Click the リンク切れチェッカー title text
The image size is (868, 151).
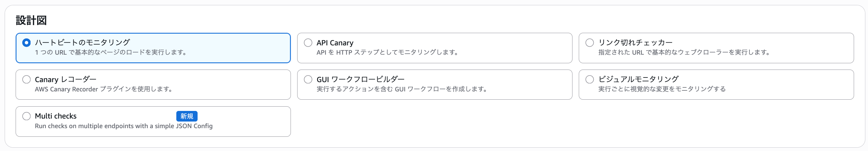click(x=635, y=42)
